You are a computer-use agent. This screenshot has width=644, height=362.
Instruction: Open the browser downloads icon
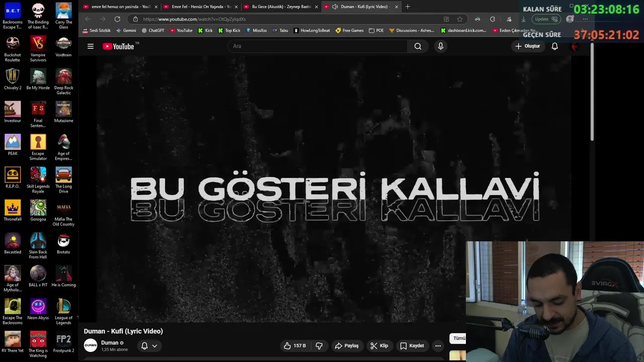point(523,19)
